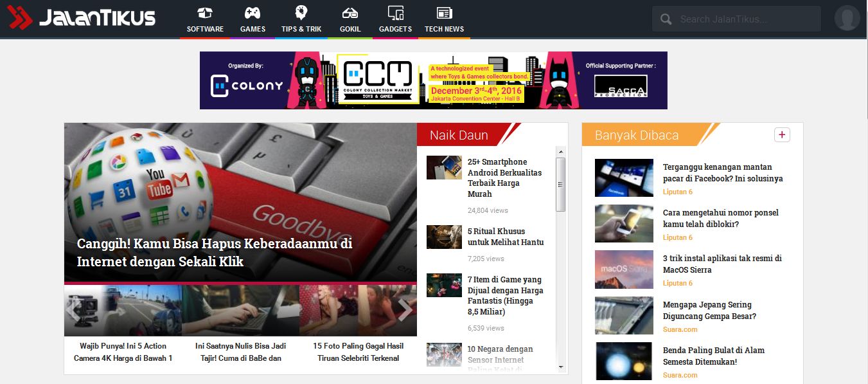
Task: Open the Games controller icon
Action: 252,12
